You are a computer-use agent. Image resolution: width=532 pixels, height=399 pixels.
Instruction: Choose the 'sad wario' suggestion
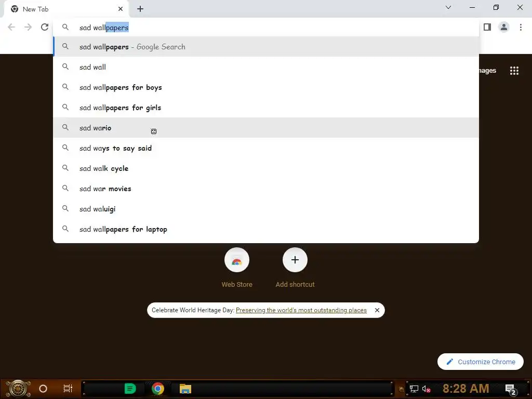tap(266, 128)
